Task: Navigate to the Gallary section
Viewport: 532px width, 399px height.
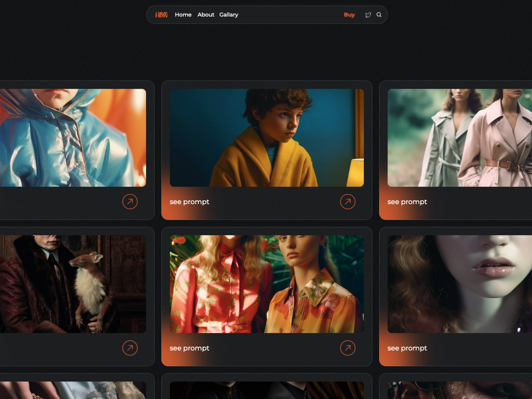Action: tap(229, 15)
